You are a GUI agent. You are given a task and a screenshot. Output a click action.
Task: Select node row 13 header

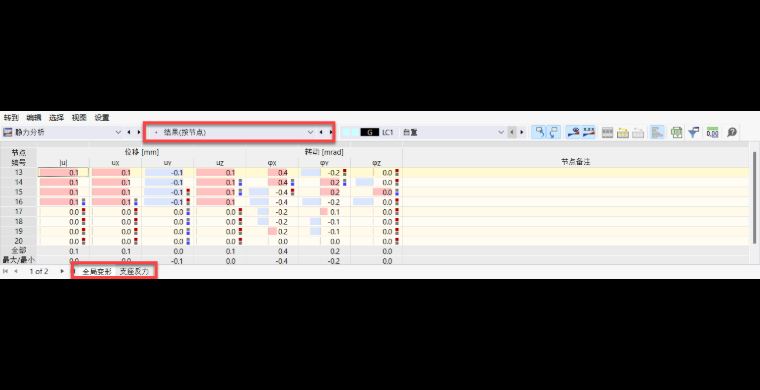pos(18,172)
